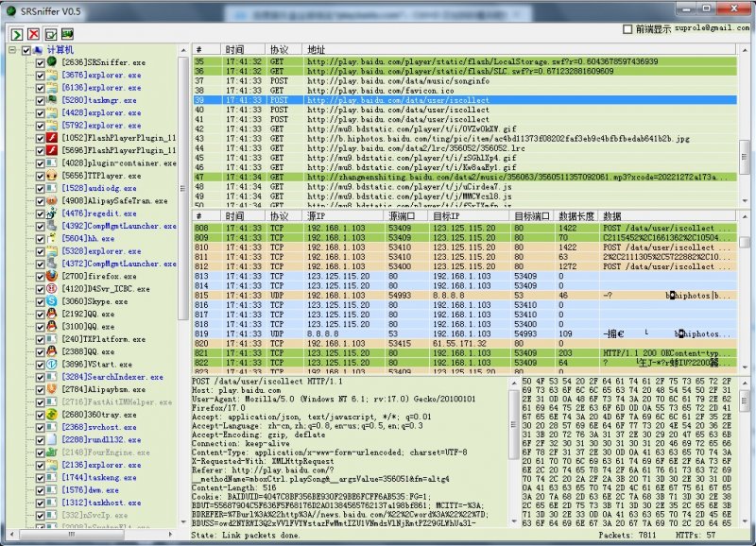Click the green monitor toolbar icon

coord(67,34)
